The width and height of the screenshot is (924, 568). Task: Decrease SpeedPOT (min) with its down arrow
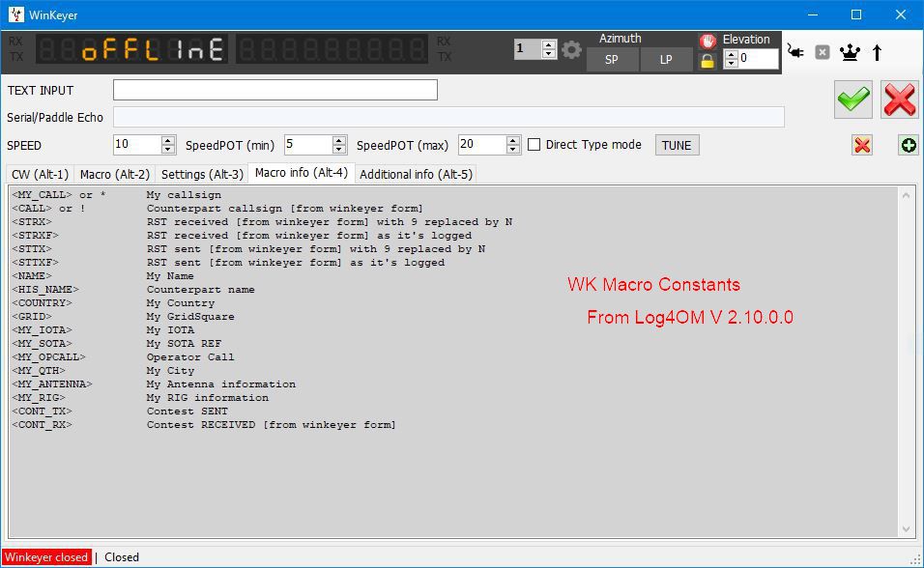click(339, 149)
